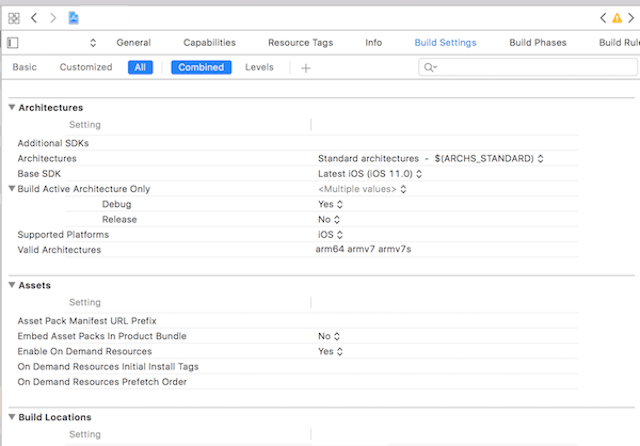The width and height of the screenshot is (640, 446).
Task: Click the project file icon in breadcrumb
Action: (73, 18)
